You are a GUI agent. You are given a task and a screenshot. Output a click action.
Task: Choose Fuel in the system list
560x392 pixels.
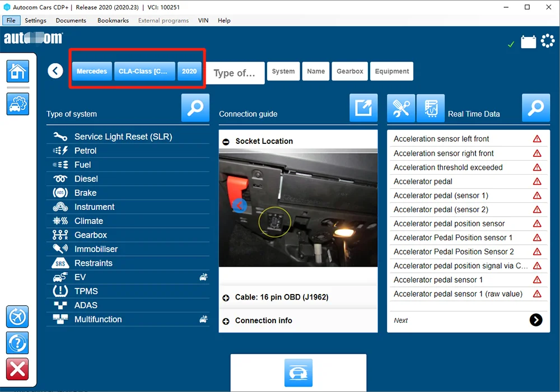point(128,165)
